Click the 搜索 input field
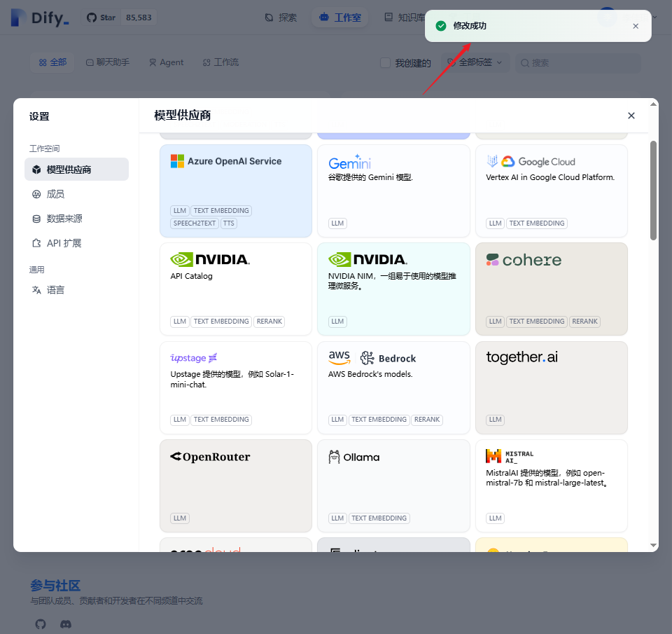Viewport: 672px width, 634px height. click(x=578, y=63)
